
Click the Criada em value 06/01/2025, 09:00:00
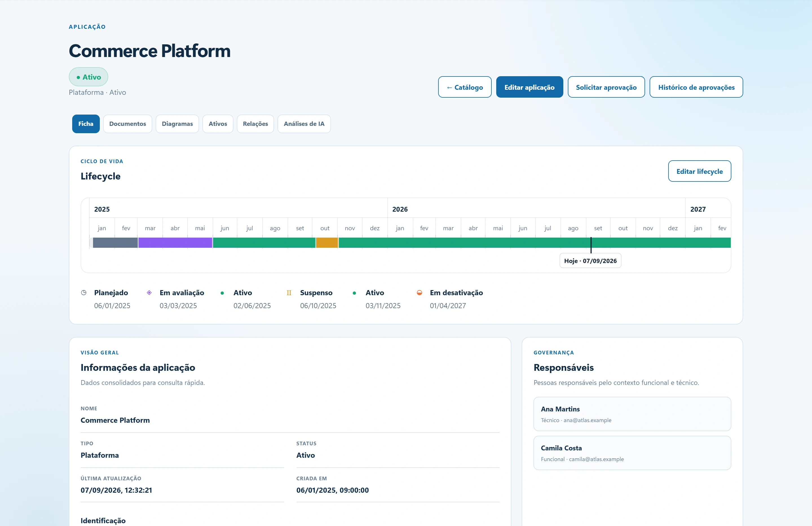(332, 490)
